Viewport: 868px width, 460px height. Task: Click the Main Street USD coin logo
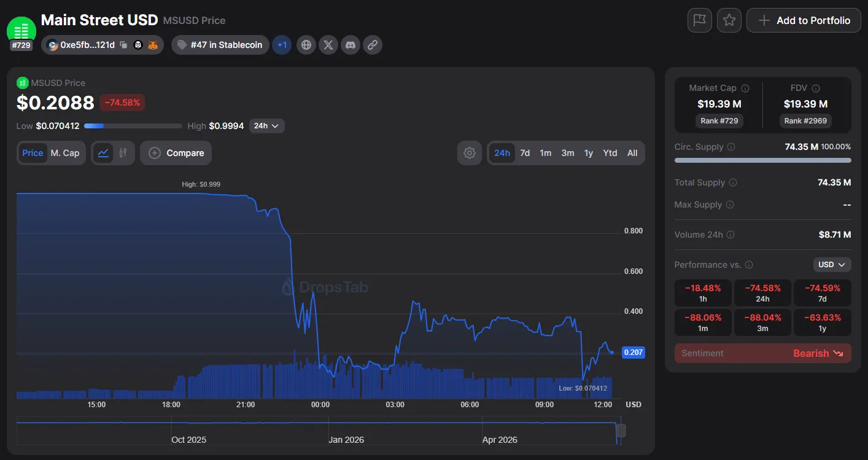tap(21, 29)
